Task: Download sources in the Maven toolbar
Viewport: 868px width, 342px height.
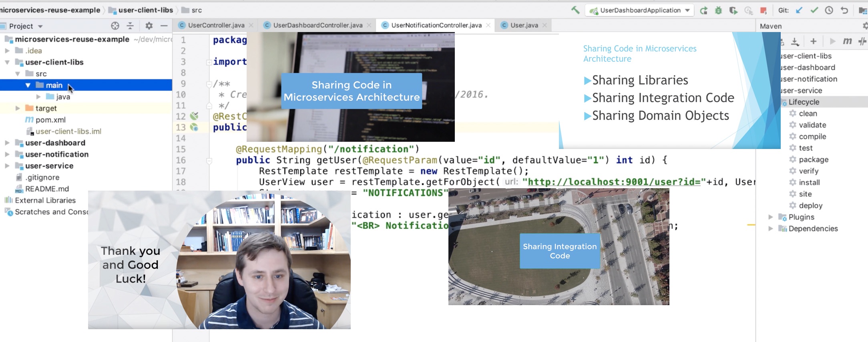Action: [795, 41]
